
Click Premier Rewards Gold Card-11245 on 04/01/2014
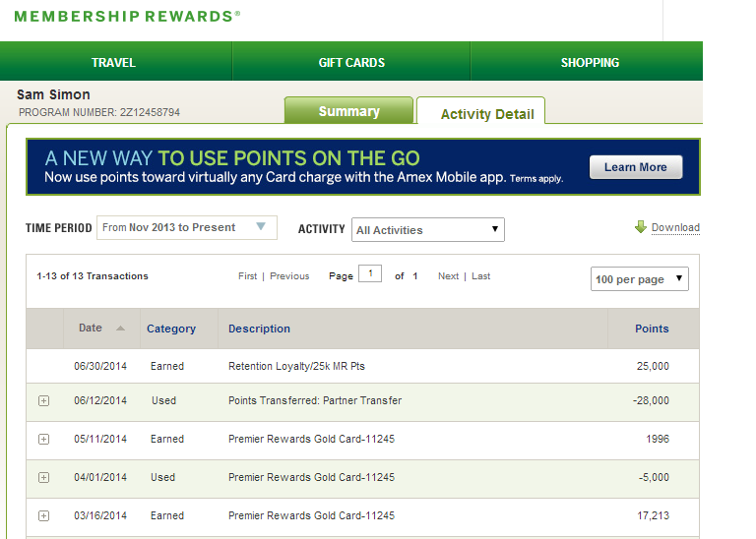311,477
